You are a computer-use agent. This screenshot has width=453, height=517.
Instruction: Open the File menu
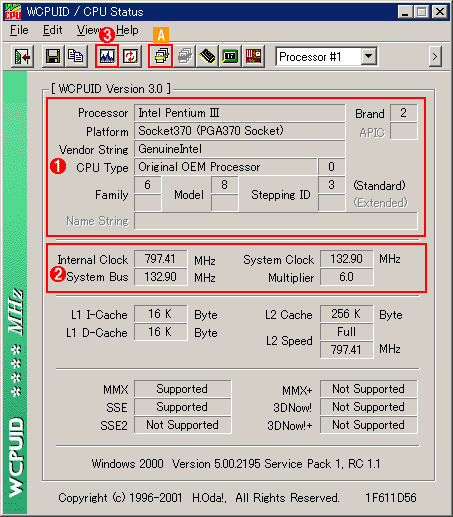tap(19, 30)
